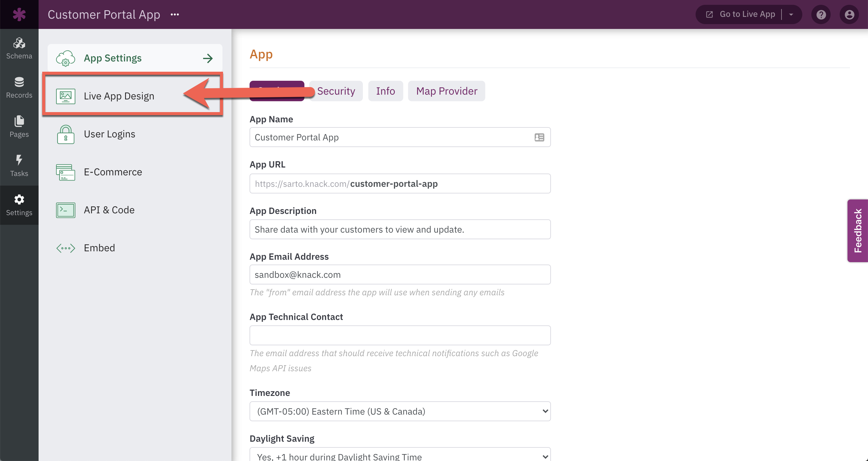Open API & Code settings
This screenshot has height=461, width=868.
pos(135,210)
